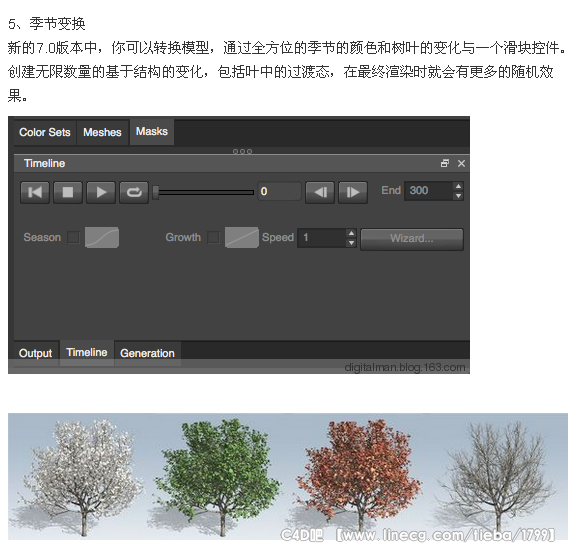
Task: Select the bottom Timeline tab
Action: click(x=87, y=352)
